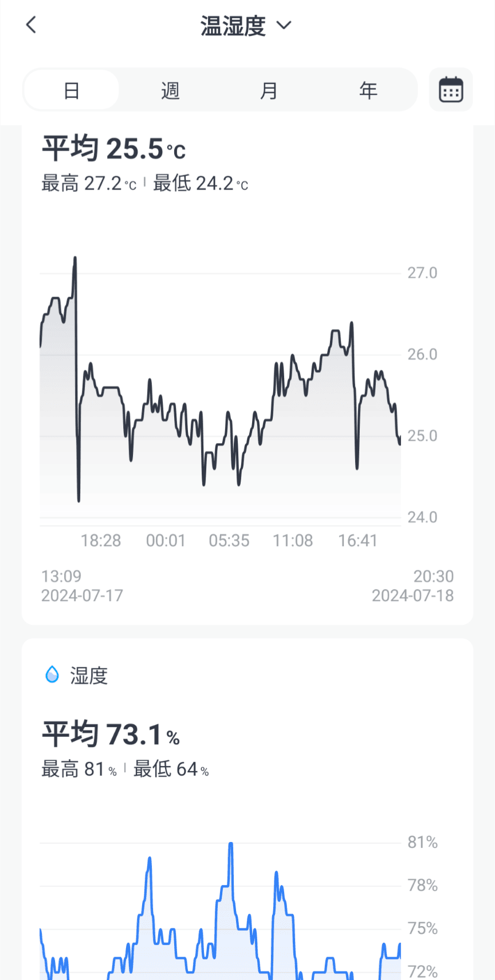The height and width of the screenshot is (980, 495).
Task: Tap the 最低 24.2°C reading
Action: pos(201,184)
